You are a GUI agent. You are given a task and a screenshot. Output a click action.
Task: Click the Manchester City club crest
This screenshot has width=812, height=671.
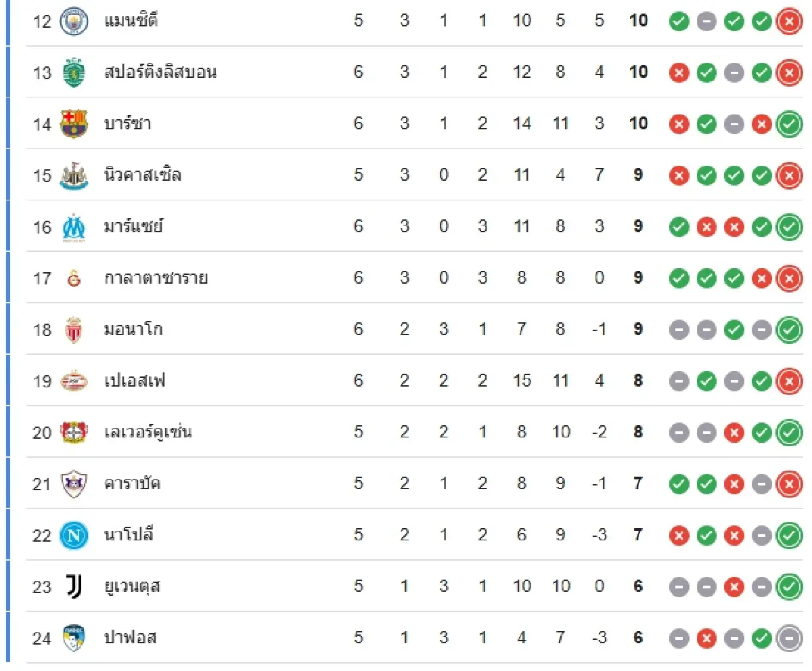click(74, 22)
